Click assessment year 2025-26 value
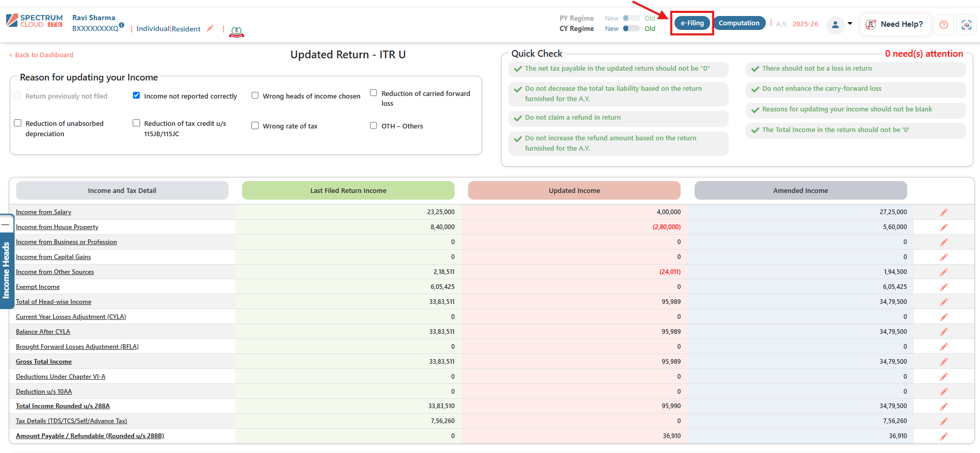The width and height of the screenshot is (980, 453). [805, 24]
